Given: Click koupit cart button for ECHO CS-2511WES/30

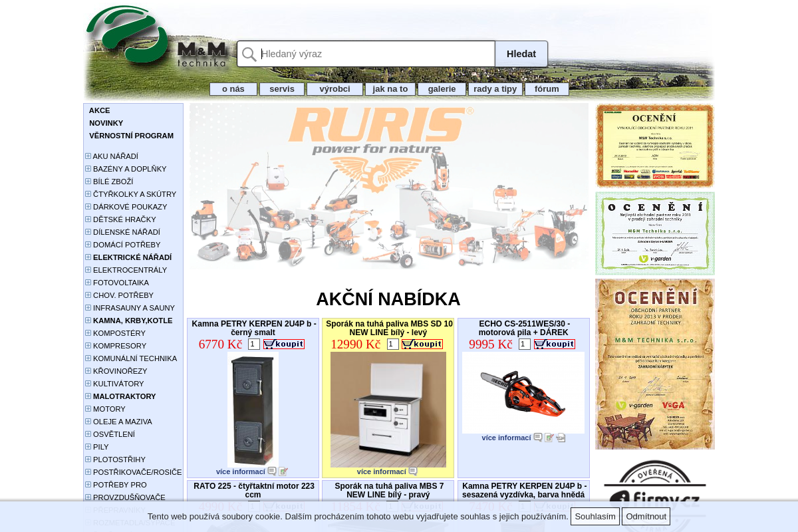Looking at the screenshot, I should pos(555,344).
